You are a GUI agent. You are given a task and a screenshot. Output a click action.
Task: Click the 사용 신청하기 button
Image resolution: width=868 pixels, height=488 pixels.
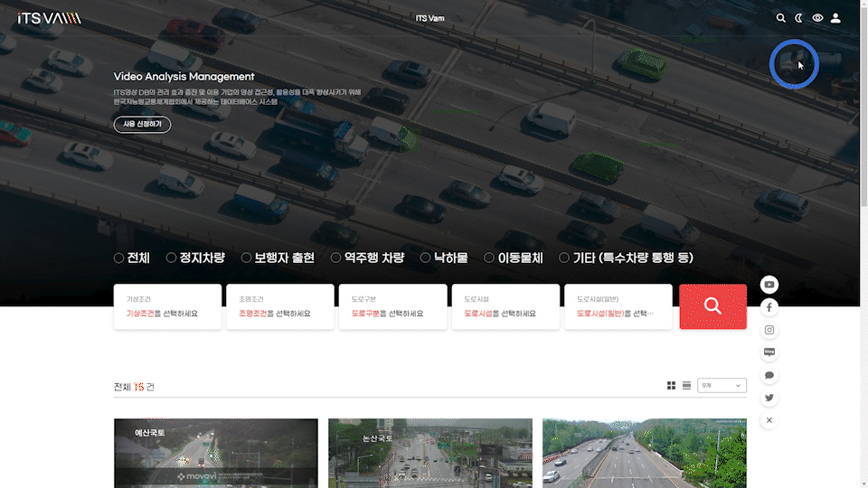click(x=142, y=125)
